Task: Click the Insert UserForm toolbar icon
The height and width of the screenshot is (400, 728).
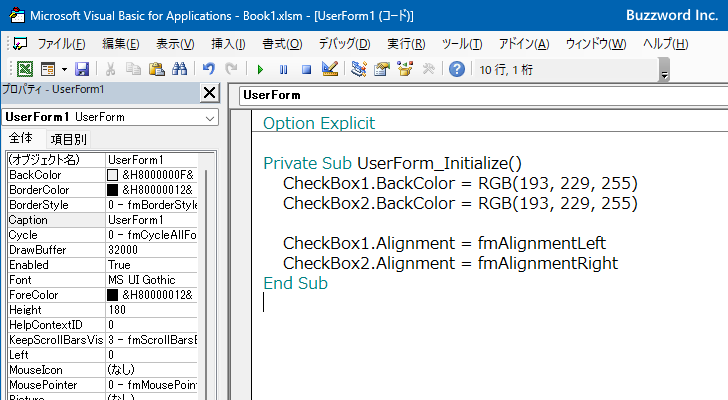Action: pos(48,69)
